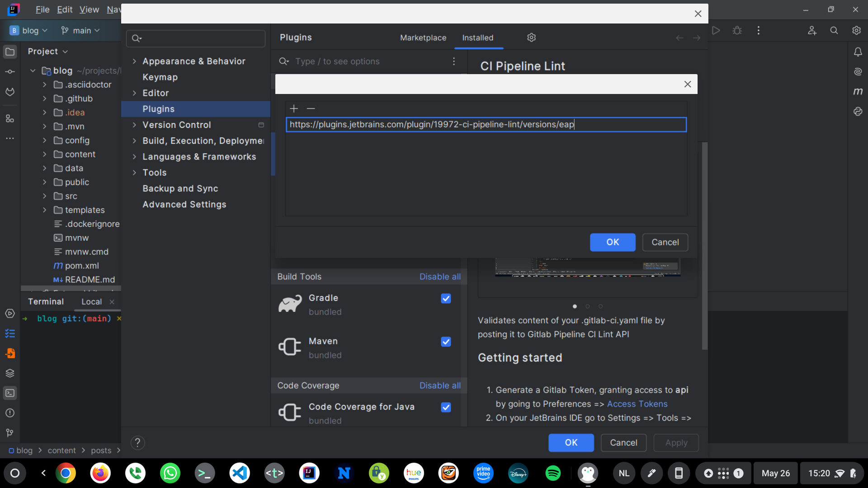
Task: Launch Chrome from the taskbar
Action: pyautogui.click(x=66, y=473)
